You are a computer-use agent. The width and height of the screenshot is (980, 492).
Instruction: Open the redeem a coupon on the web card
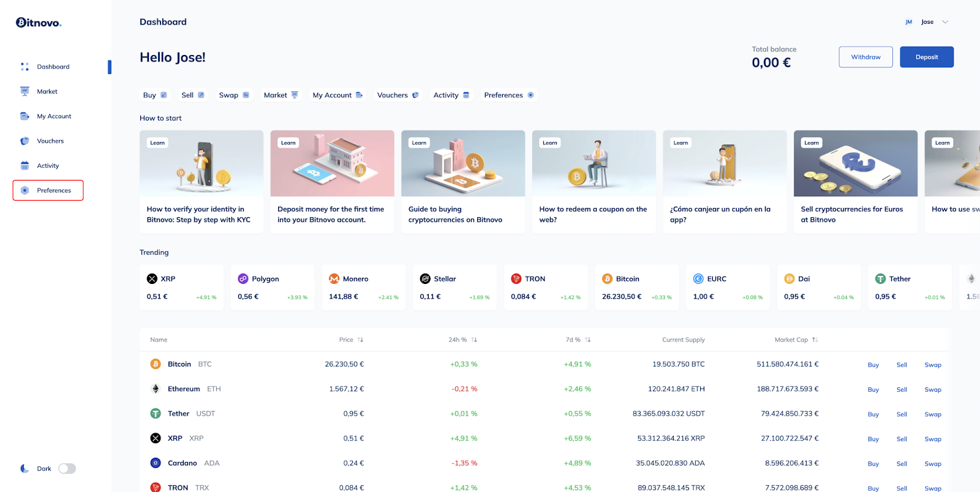pos(594,182)
